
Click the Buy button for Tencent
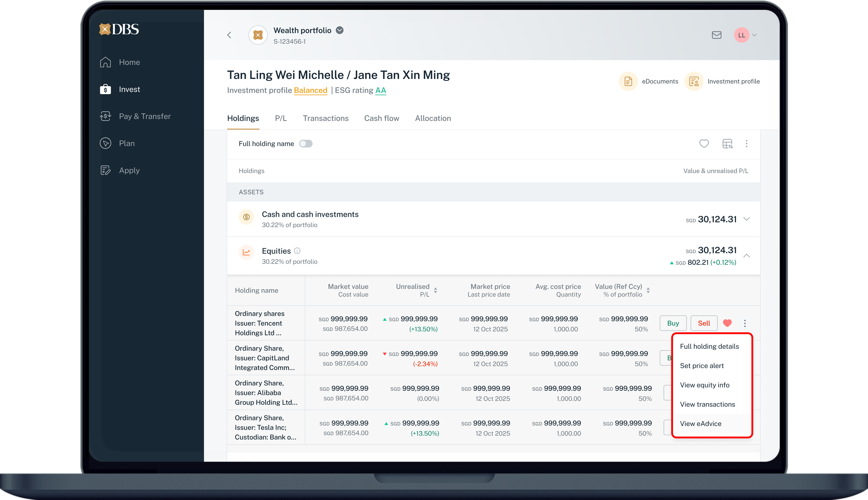point(673,323)
